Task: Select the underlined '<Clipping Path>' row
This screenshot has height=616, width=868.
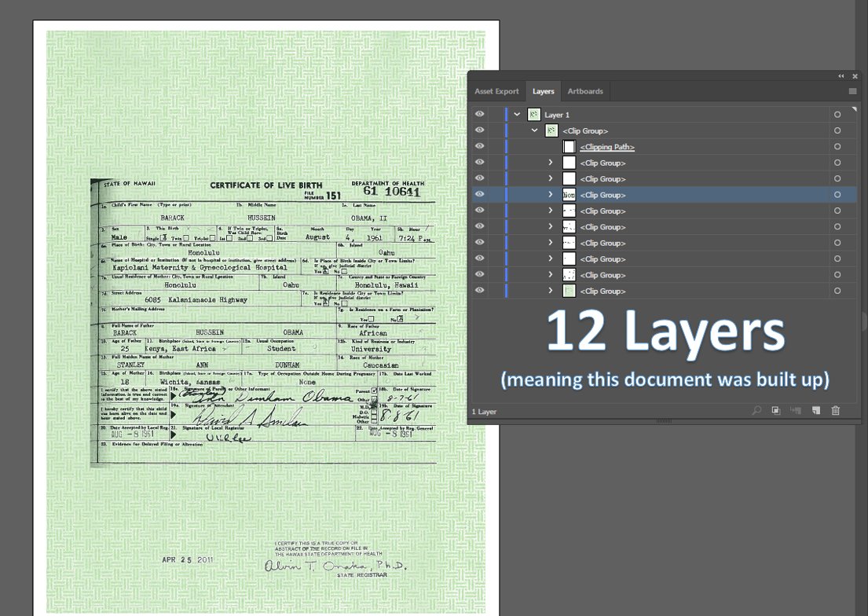Action: point(607,148)
